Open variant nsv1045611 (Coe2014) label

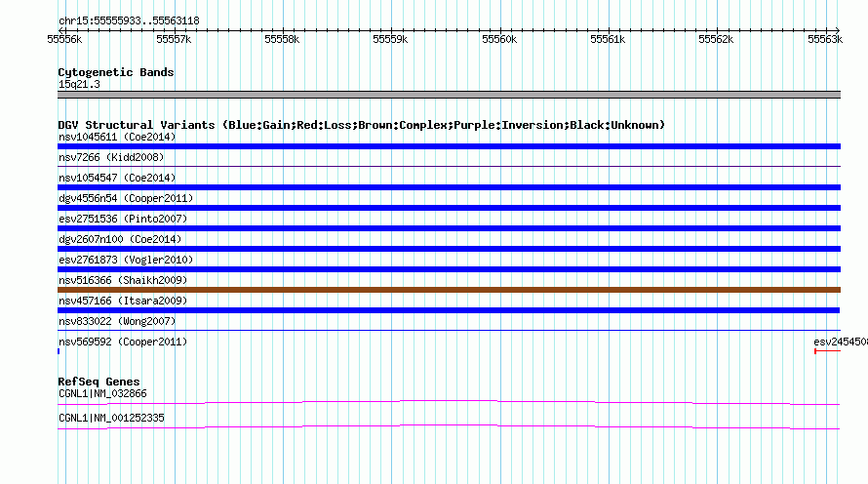point(117,137)
